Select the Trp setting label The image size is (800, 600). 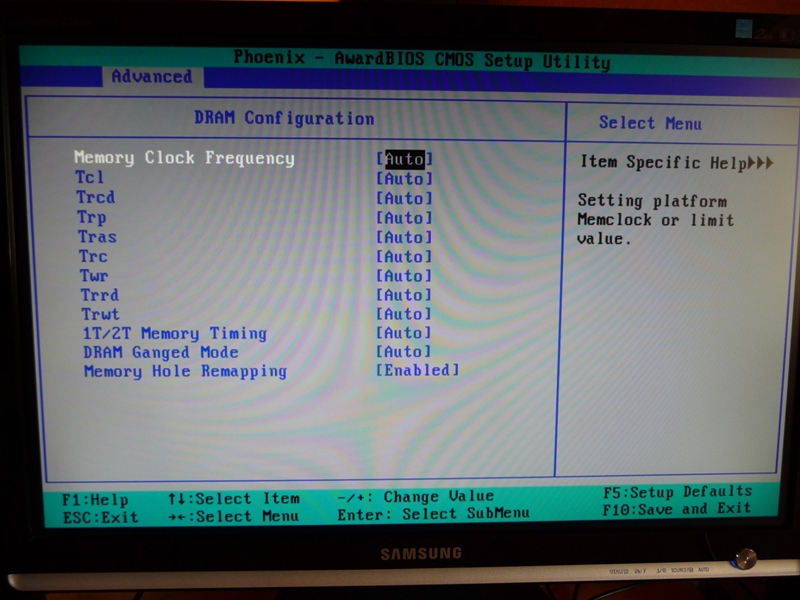pos(92,217)
